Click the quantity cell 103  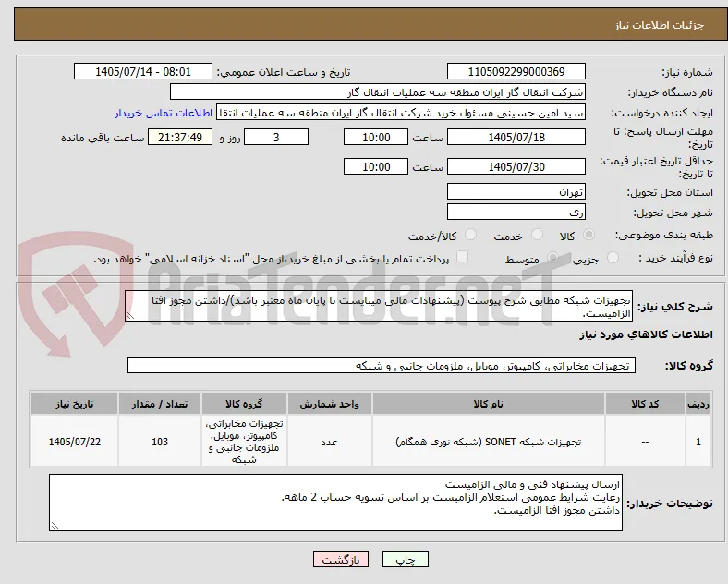160,442
